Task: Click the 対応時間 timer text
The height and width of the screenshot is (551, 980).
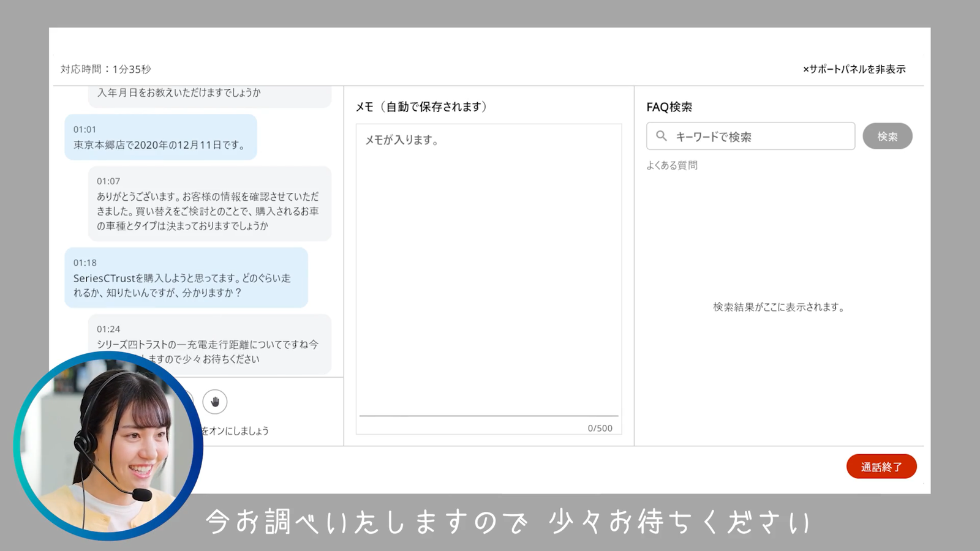Action: click(x=105, y=69)
